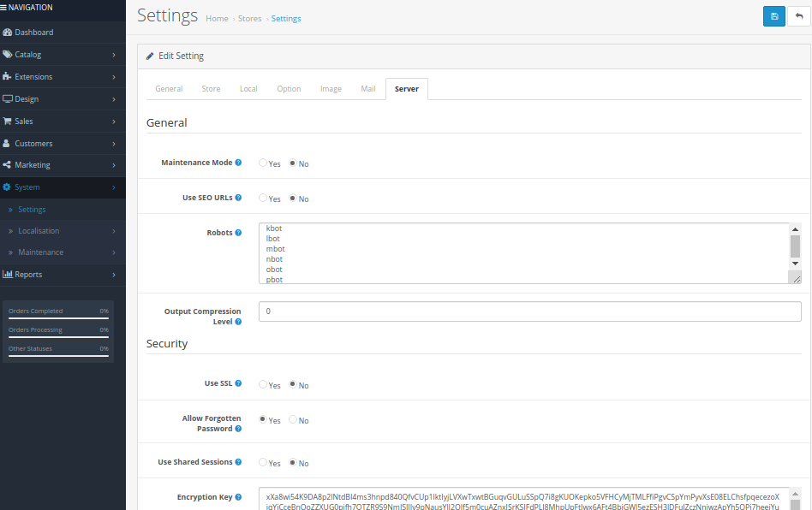Set Use SSL to Yes

(x=263, y=385)
